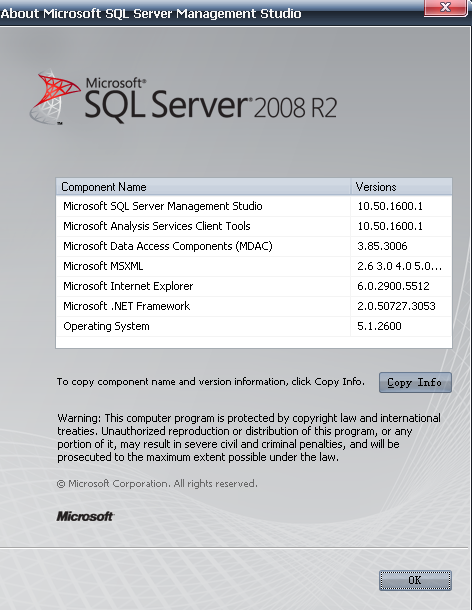Click the Operating System version 5.1.2600
This screenshot has height=610, width=472.
(x=379, y=326)
